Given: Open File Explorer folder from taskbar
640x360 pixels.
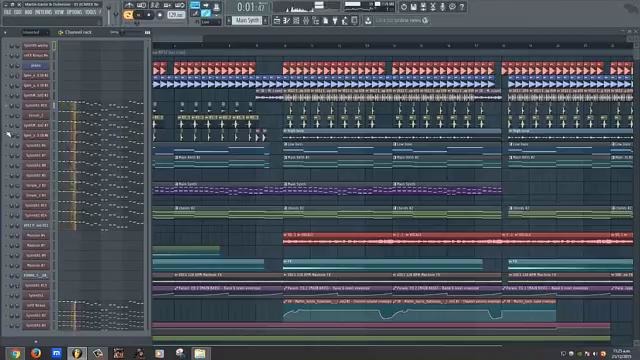Looking at the screenshot, I should click(x=200, y=353).
